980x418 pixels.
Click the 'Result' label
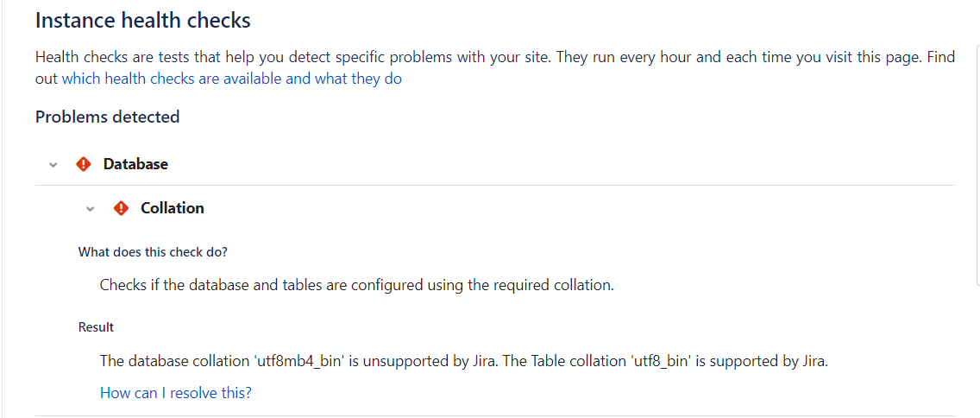[96, 326]
